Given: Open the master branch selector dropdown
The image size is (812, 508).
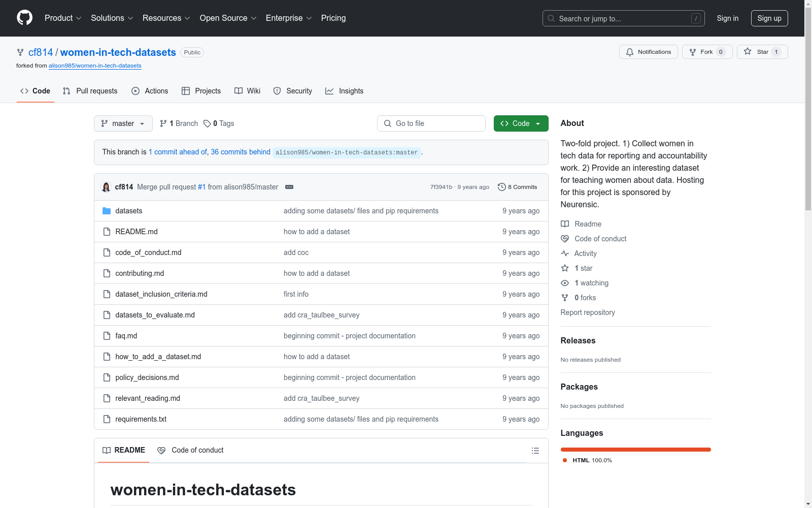Looking at the screenshot, I should [x=123, y=123].
